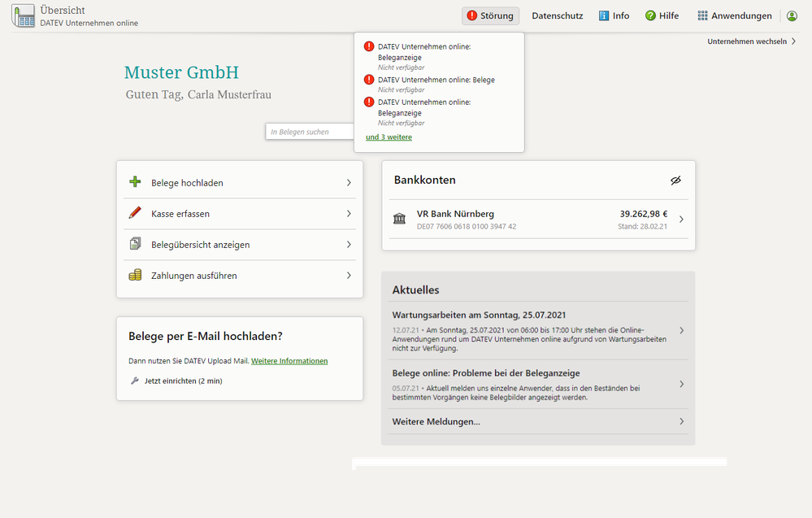The image size is (812, 518).
Task: Click the Belegübersicht anzeigen label
Action: [x=201, y=245]
